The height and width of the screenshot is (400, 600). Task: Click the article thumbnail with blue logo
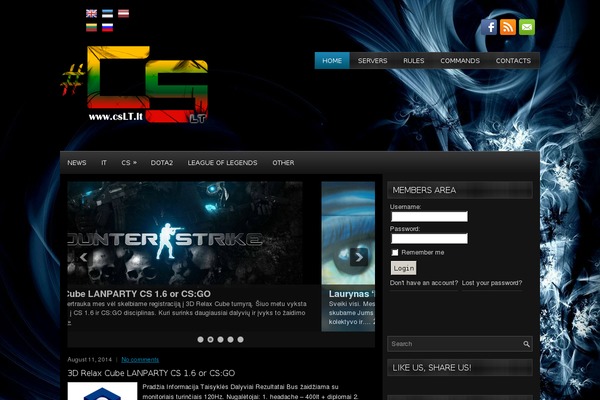[x=102, y=391]
